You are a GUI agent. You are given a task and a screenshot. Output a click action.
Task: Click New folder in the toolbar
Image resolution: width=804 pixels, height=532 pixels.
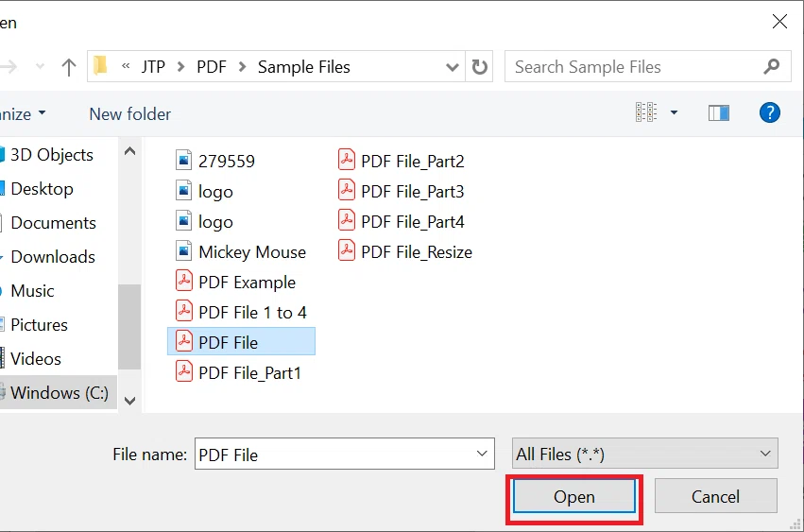[129, 114]
